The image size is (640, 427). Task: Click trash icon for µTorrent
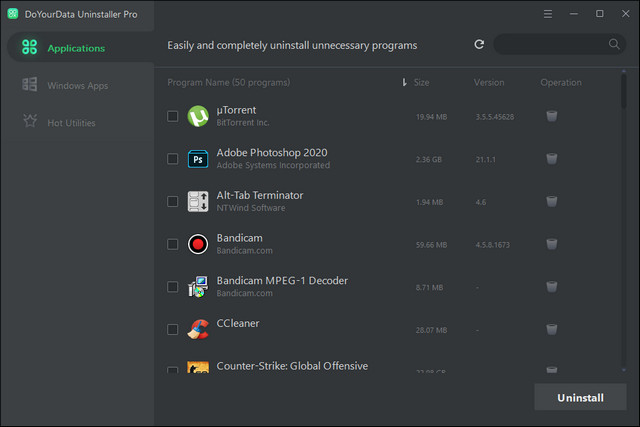(x=552, y=117)
